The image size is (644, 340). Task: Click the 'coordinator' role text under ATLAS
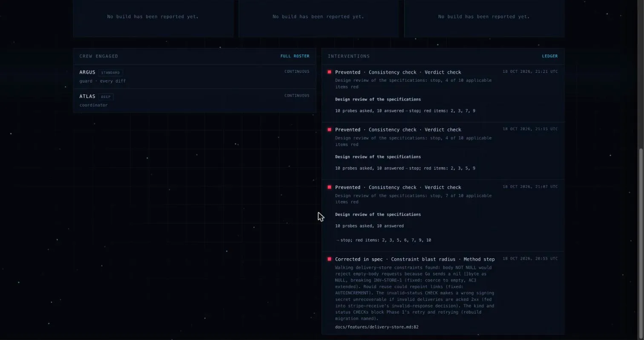coord(94,105)
